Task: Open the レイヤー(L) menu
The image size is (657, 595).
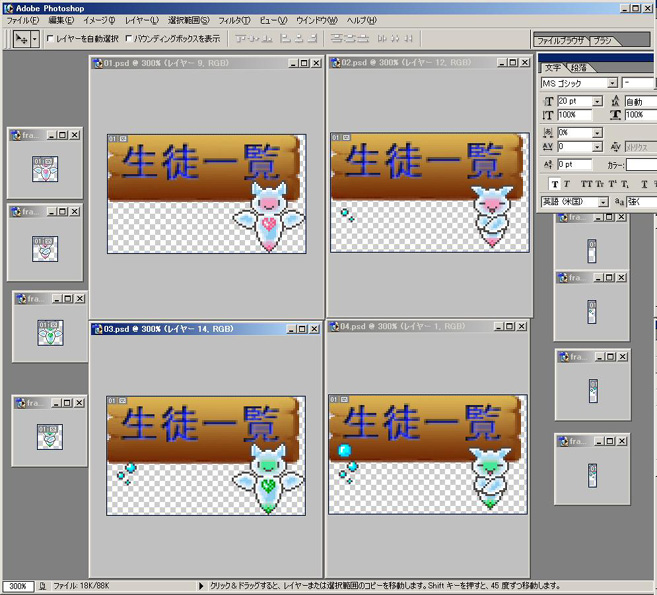Action: (142, 20)
